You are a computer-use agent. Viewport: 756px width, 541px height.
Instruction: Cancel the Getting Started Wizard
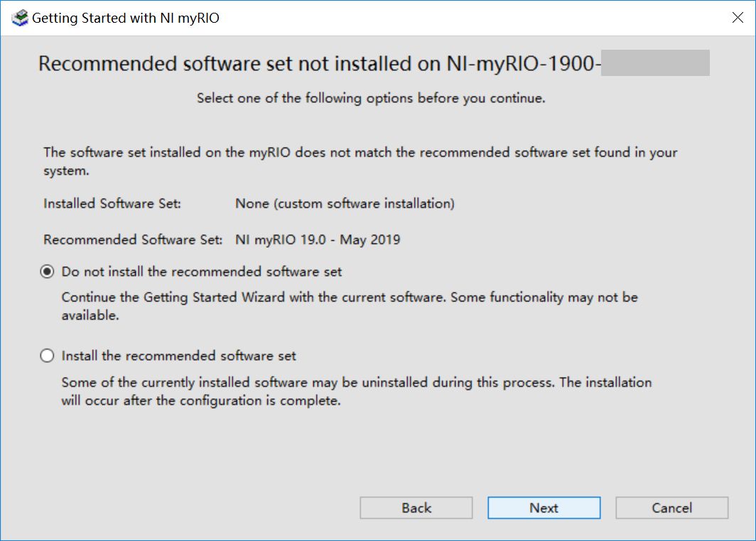pyautogui.click(x=671, y=508)
